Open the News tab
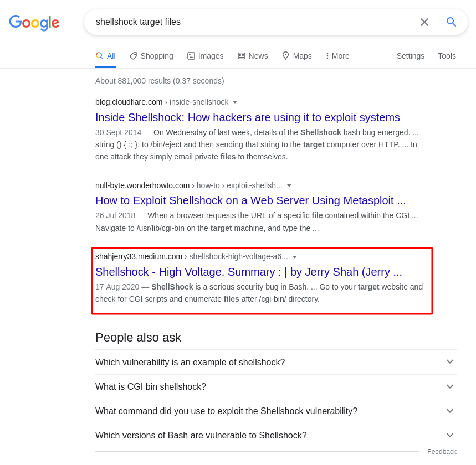The image size is (476, 465). tap(253, 56)
